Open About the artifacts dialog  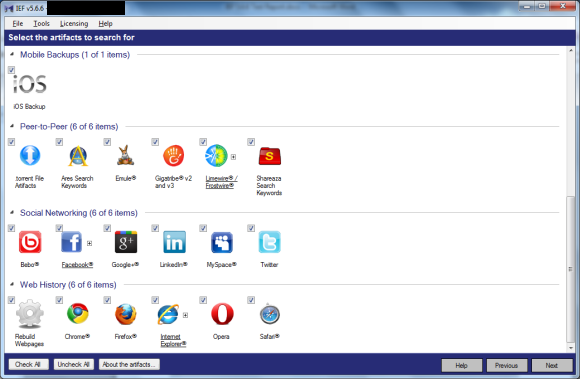click(x=129, y=365)
